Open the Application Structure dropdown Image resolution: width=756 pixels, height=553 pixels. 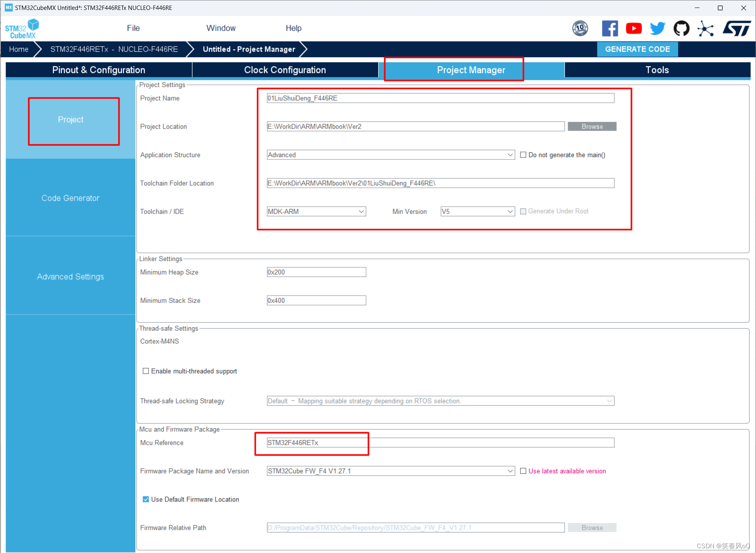pyautogui.click(x=391, y=155)
